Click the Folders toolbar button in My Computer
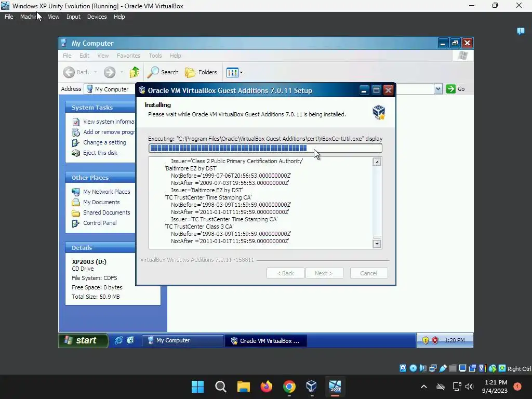Screen dimensions: 532x399 click(x=201, y=72)
